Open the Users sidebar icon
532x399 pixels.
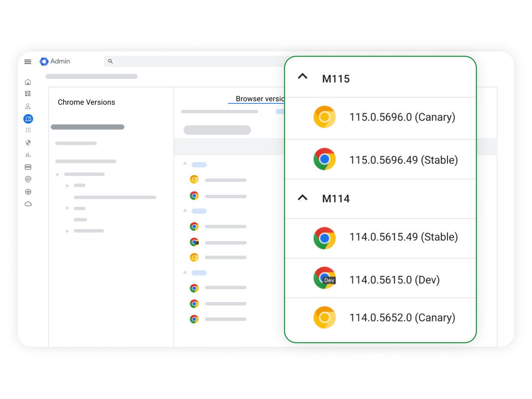click(x=28, y=106)
